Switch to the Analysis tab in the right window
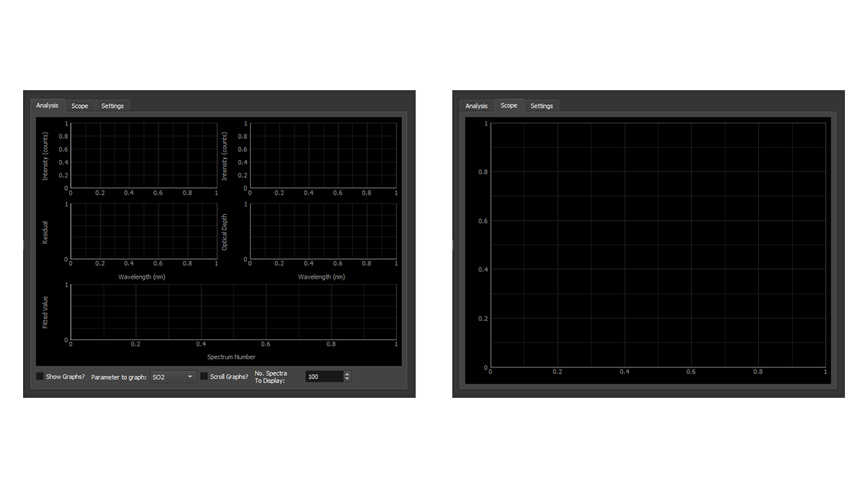Screen dimensions: 868x488 [477, 106]
